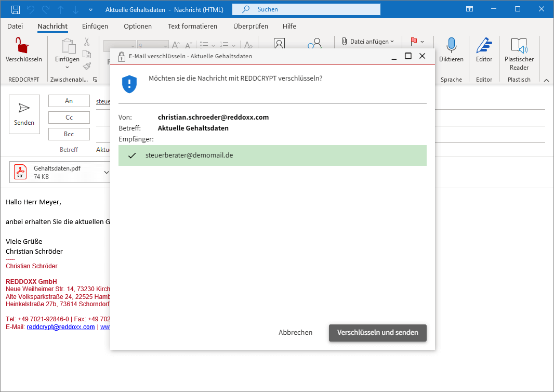
Task: Click the Einfügen clipboard paste icon
Action: (68, 46)
